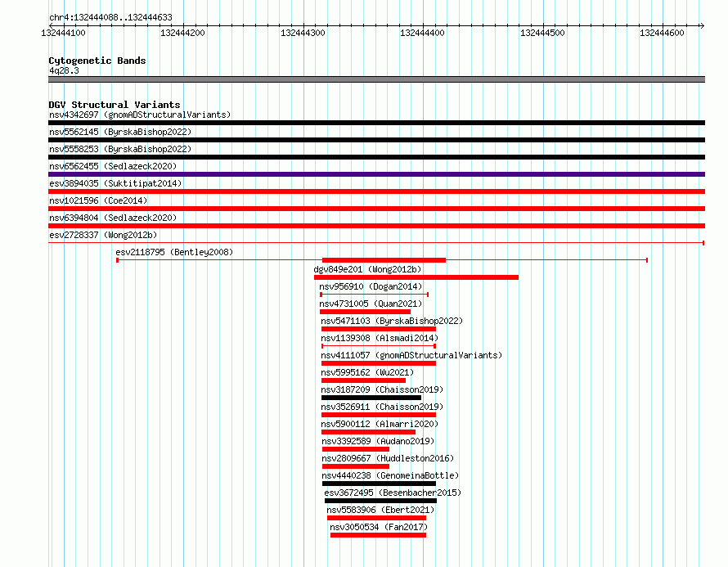The height and width of the screenshot is (567, 728).
Task: Click the thin red line of nsv1139308
Action: (x=379, y=346)
